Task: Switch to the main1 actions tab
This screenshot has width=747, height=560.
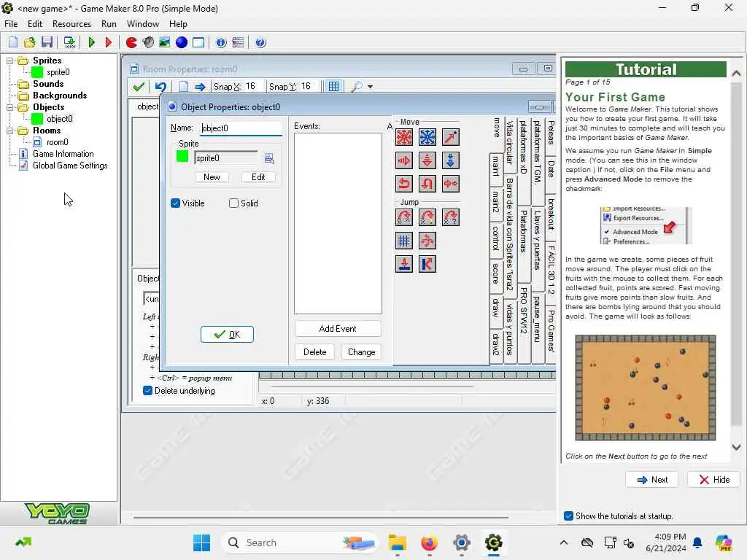Action: [x=496, y=167]
